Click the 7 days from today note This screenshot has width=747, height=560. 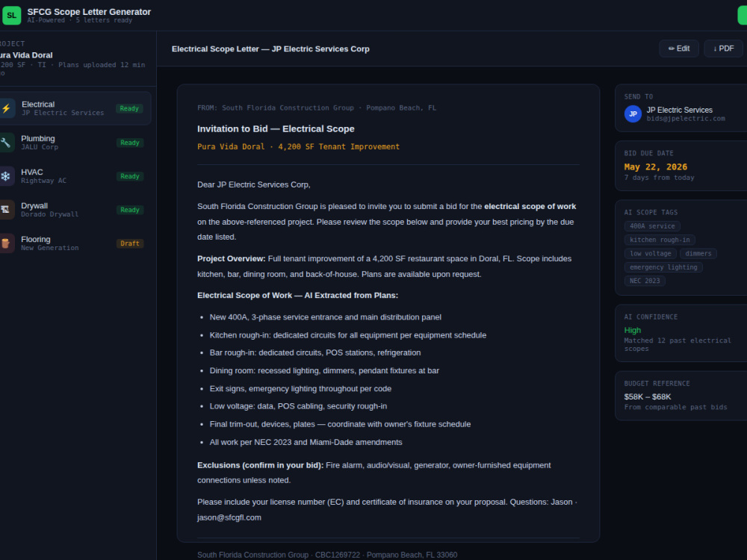[660, 178]
